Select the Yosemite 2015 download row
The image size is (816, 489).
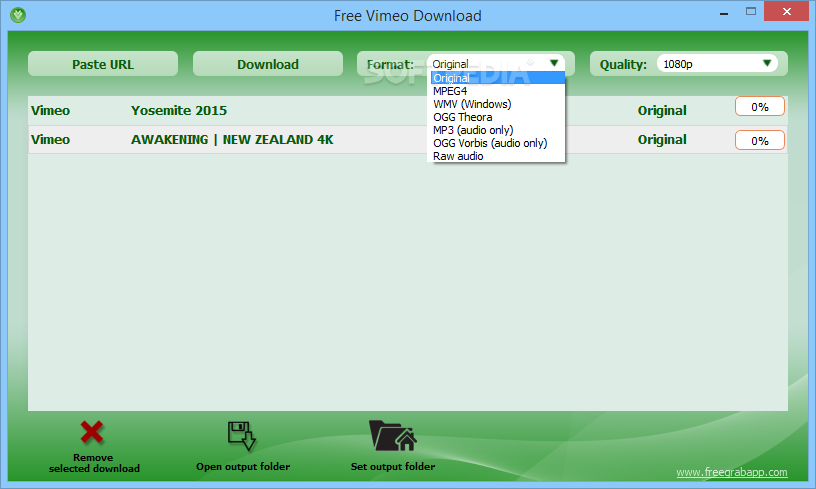point(407,110)
